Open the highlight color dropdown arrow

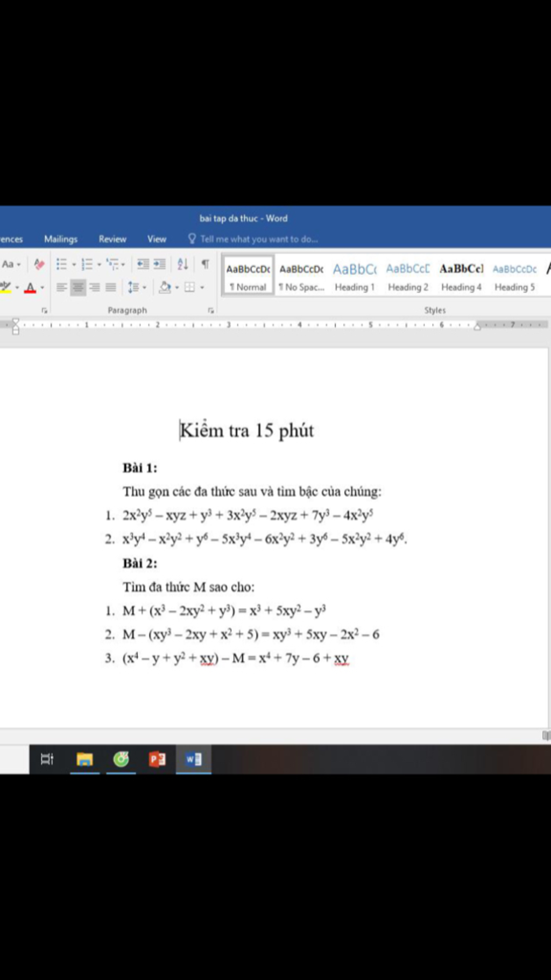point(17,288)
